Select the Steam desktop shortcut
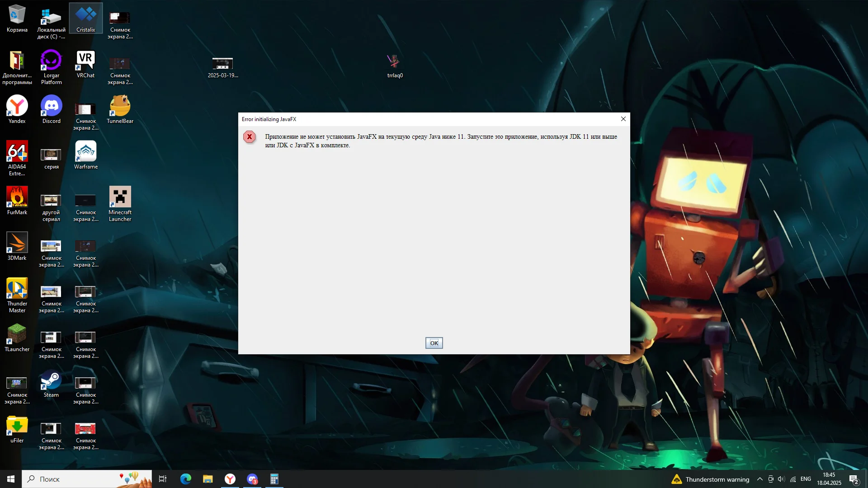 52,384
